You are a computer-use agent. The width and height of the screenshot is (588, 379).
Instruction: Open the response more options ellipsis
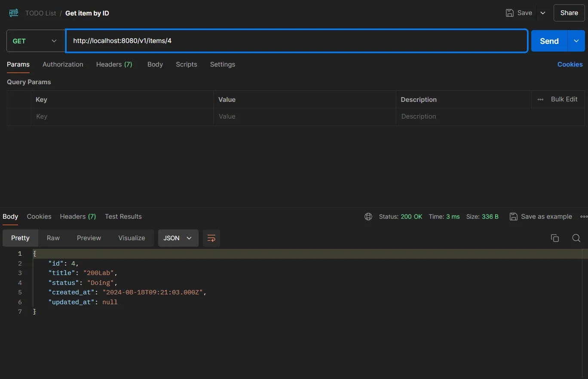584,217
